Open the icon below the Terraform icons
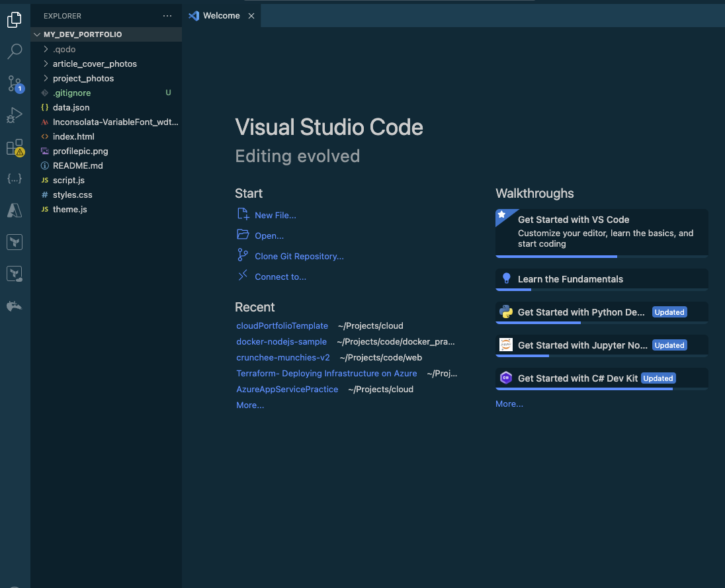Screen dimensions: 725x588 (x=15, y=306)
